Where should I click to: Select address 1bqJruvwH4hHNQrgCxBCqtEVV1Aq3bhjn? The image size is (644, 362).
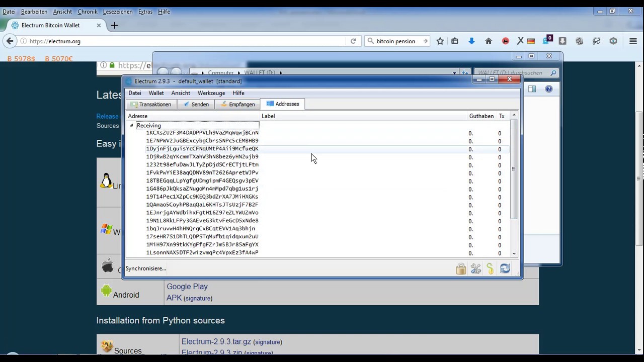pos(201,229)
